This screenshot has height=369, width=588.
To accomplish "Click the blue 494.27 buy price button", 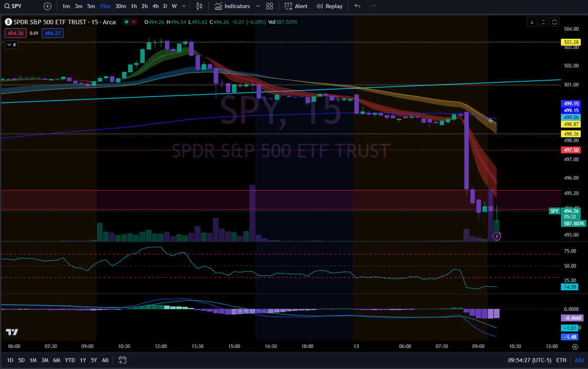I will pos(53,33).
